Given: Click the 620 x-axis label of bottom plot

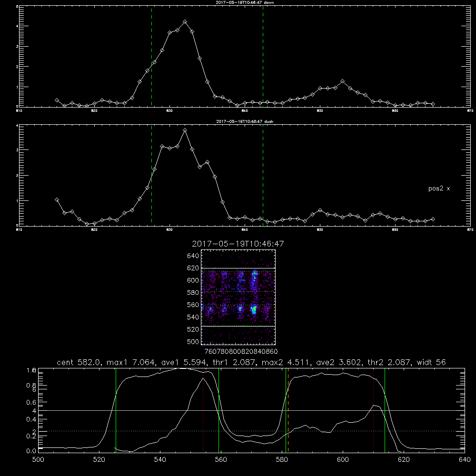Looking at the screenshot, I should point(404,460).
